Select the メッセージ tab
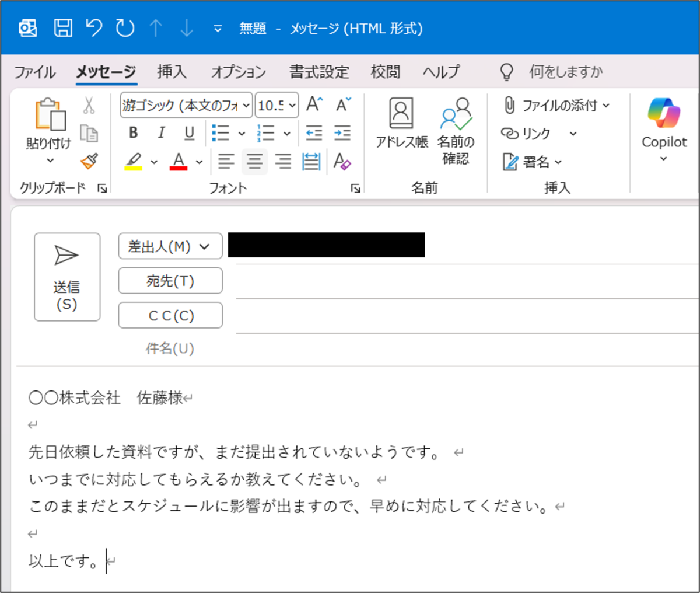Image resolution: width=700 pixels, height=593 pixels. point(106,72)
